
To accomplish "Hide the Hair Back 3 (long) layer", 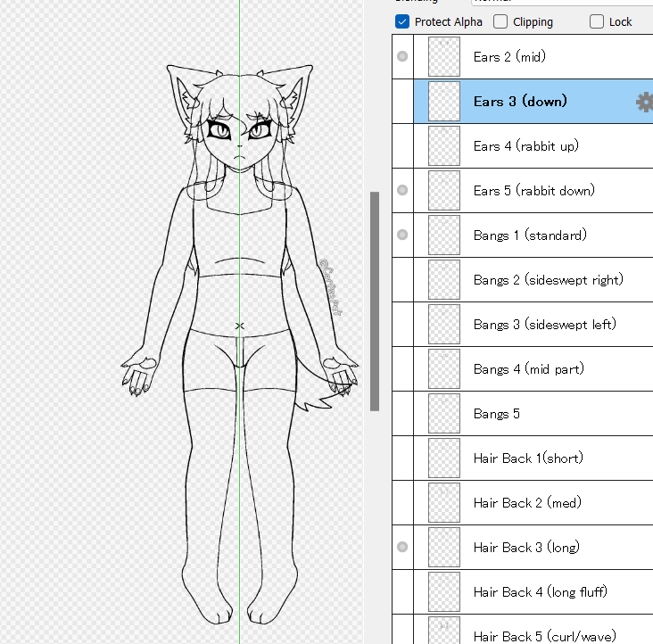I will tap(402, 547).
